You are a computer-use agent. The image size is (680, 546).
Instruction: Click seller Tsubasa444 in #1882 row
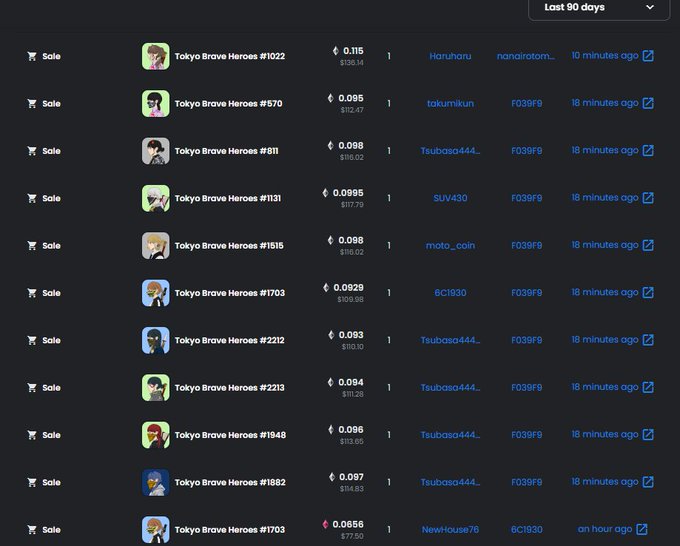tap(450, 482)
